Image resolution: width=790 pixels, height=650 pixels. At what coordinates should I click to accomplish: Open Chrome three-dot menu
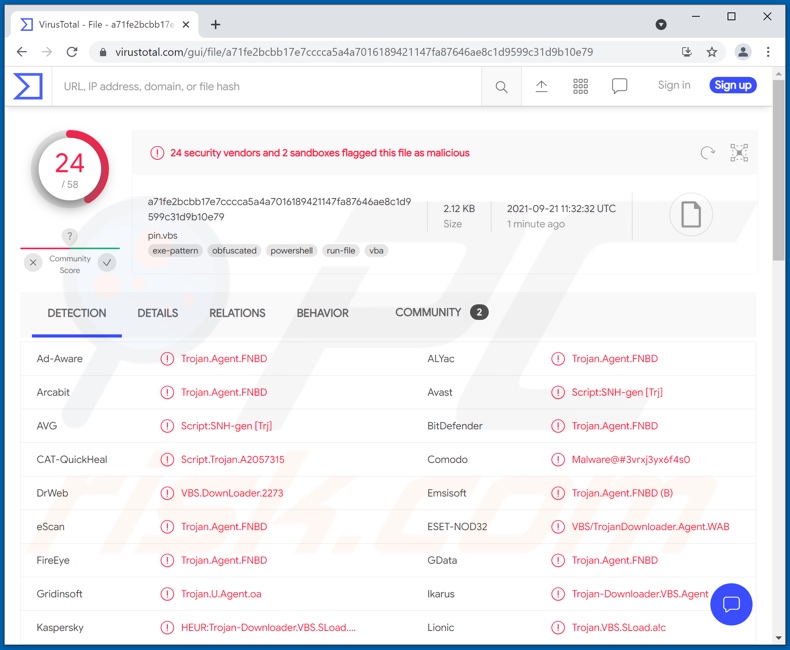(x=768, y=52)
